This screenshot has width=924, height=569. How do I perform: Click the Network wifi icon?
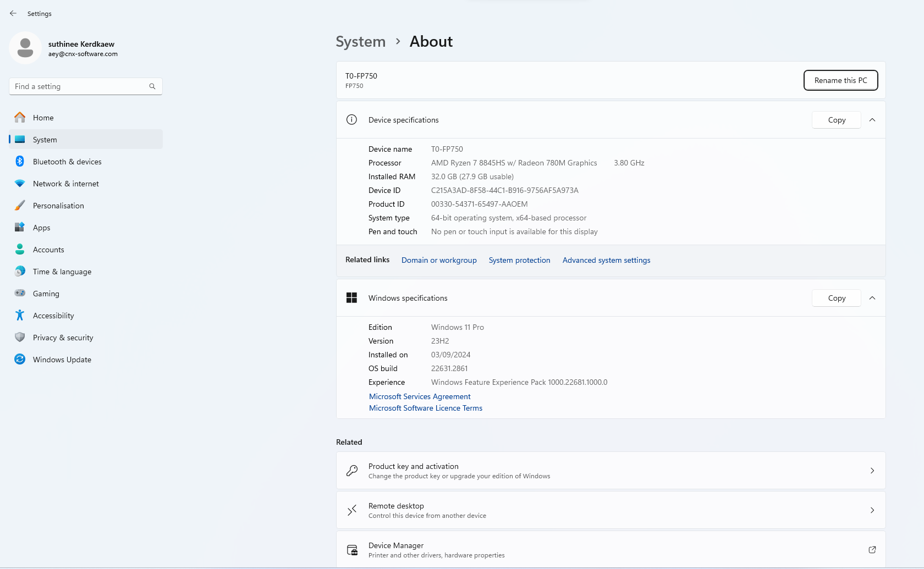coord(20,183)
